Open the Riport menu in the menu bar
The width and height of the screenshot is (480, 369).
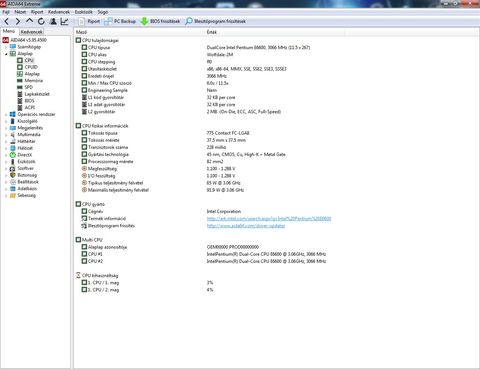pyautogui.click(x=37, y=12)
